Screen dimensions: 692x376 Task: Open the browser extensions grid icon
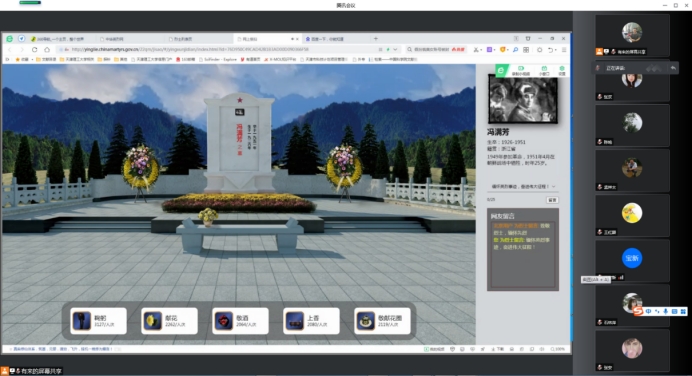pos(526,50)
